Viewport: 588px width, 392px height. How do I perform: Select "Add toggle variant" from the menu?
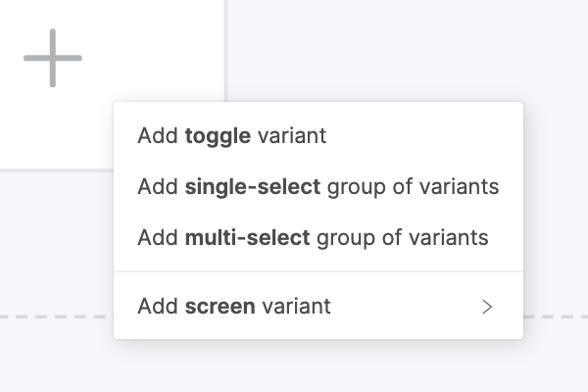click(232, 136)
